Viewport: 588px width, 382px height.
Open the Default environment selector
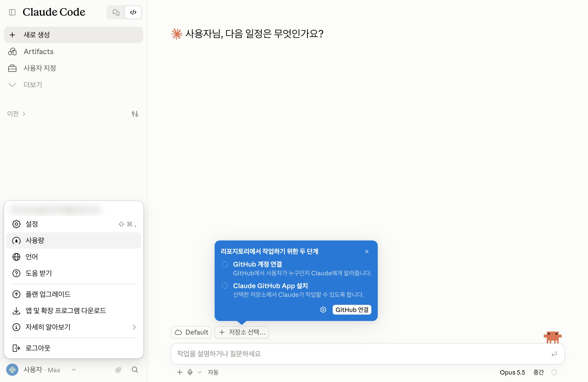tap(191, 332)
